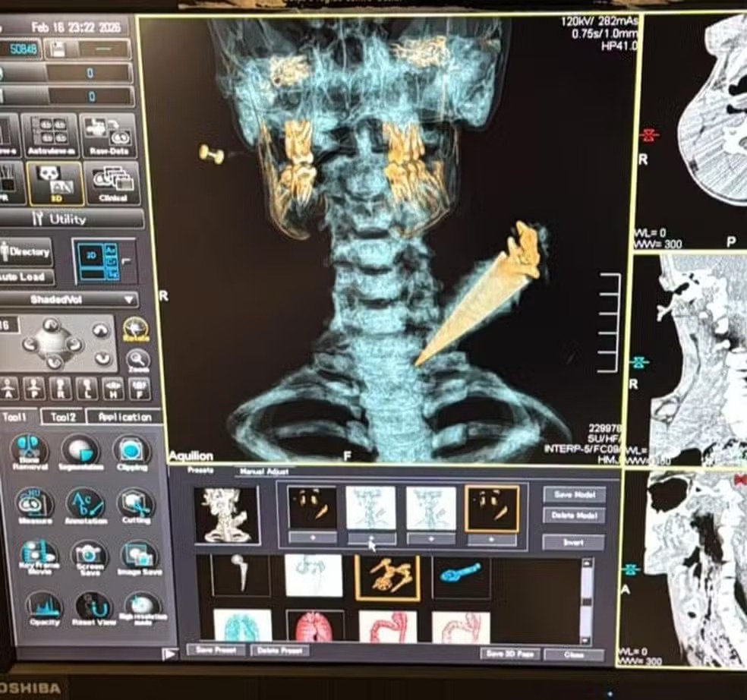Image resolution: width=747 pixels, height=700 pixels.
Task: Open the ShadedVol rendering dropdown
Action: pyautogui.click(x=70, y=299)
